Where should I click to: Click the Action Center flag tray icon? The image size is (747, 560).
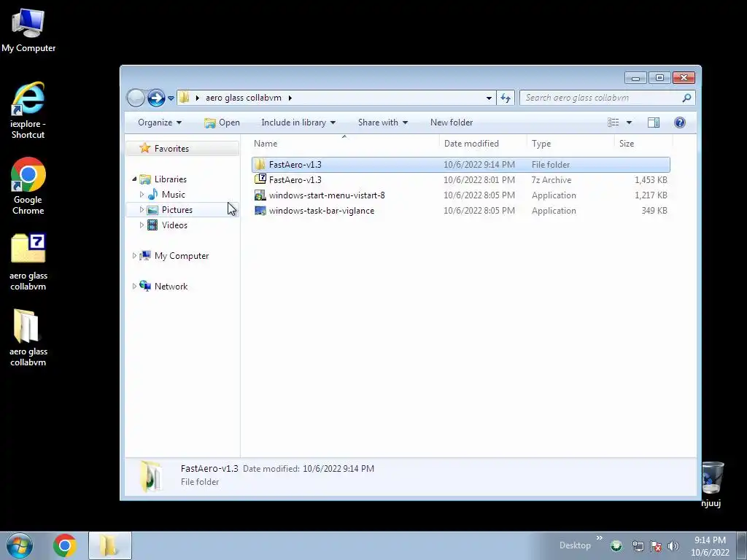coord(656,546)
